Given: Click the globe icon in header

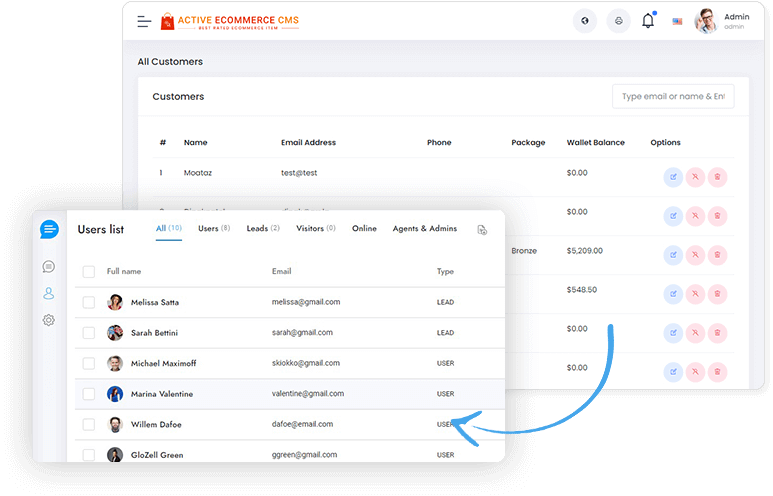Looking at the screenshot, I should (x=584, y=21).
